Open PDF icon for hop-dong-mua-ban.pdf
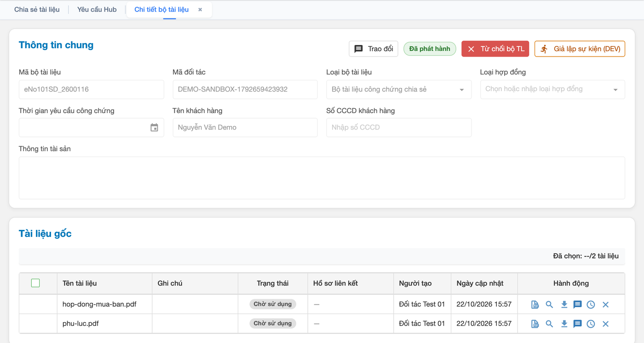Viewport: 644px width, 343px height. coord(535,304)
